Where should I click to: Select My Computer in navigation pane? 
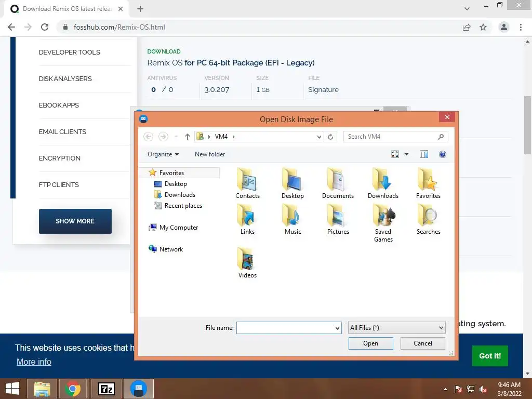(179, 228)
